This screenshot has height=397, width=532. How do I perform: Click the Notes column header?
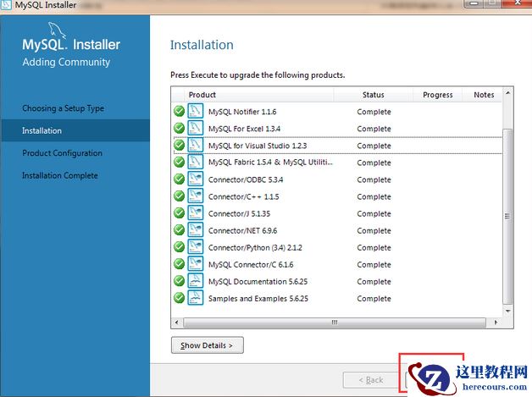pos(484,95)
